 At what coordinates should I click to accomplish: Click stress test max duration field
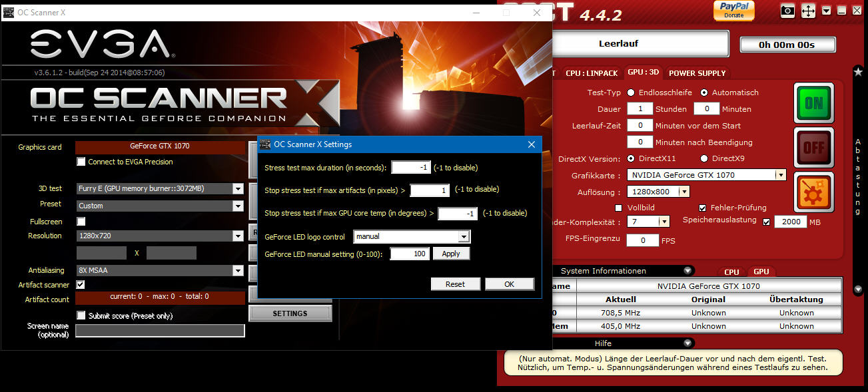[x=411, y=168]
